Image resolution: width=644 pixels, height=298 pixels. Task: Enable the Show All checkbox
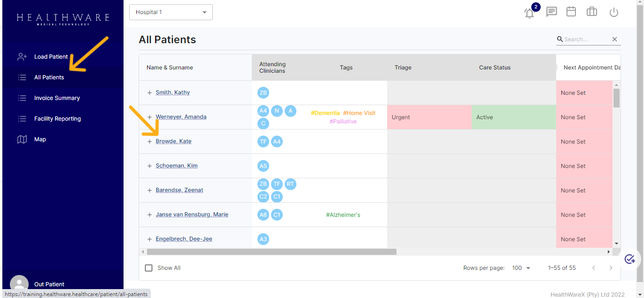(149, 268)
